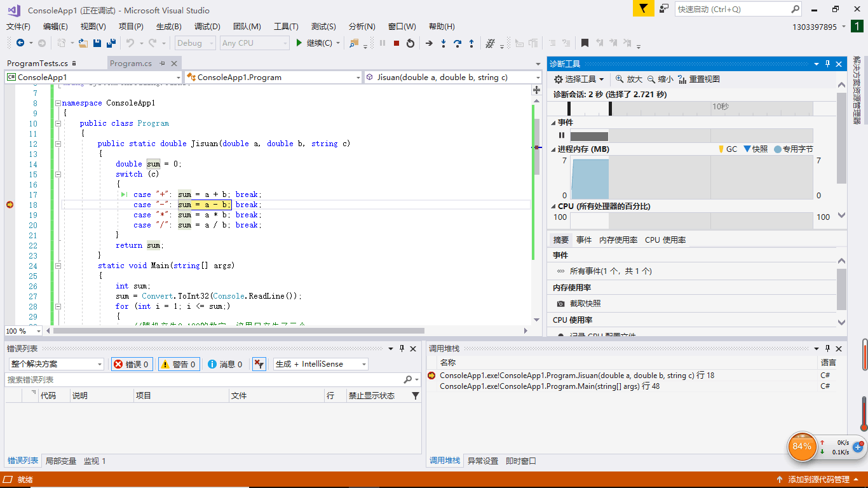Click 所有事件(1 个, 共 1 个) link
The image size is (868, 488).
tap(611, 271)
